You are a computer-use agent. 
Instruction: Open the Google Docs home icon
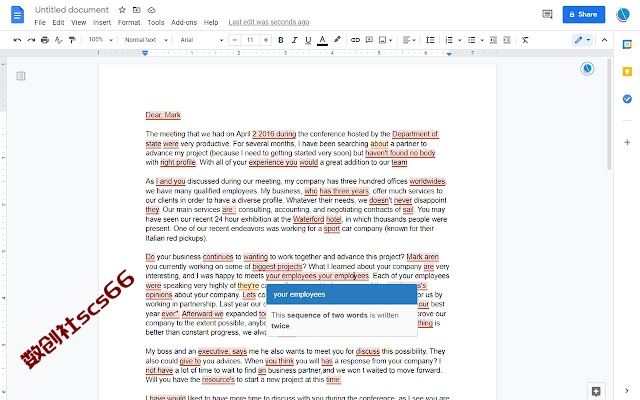pyautogui.click(x=17, y=15)
